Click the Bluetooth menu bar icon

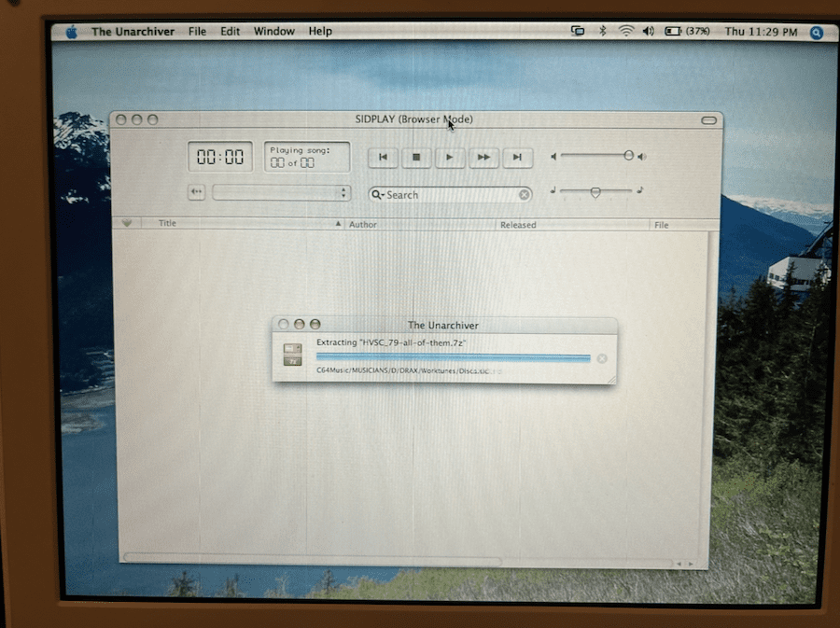click(x=603, y=31)
